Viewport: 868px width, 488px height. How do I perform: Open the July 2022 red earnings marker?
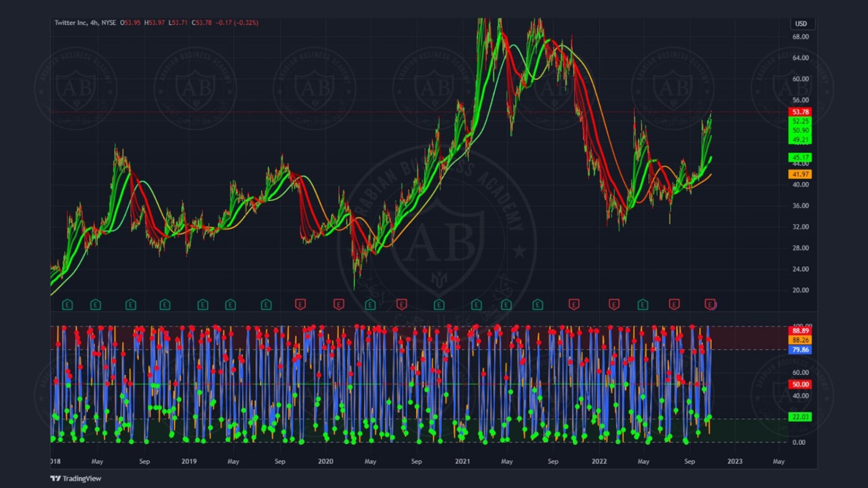click(x=674, y=304)
